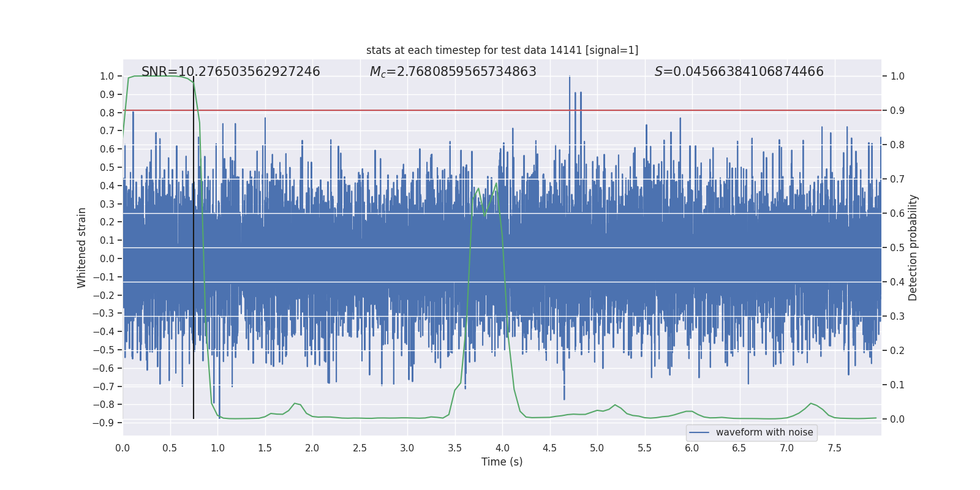The height and width of the screenshot is (490, 980).
Task: Select Whitened strain tick label -0.1
Action: 104,277
